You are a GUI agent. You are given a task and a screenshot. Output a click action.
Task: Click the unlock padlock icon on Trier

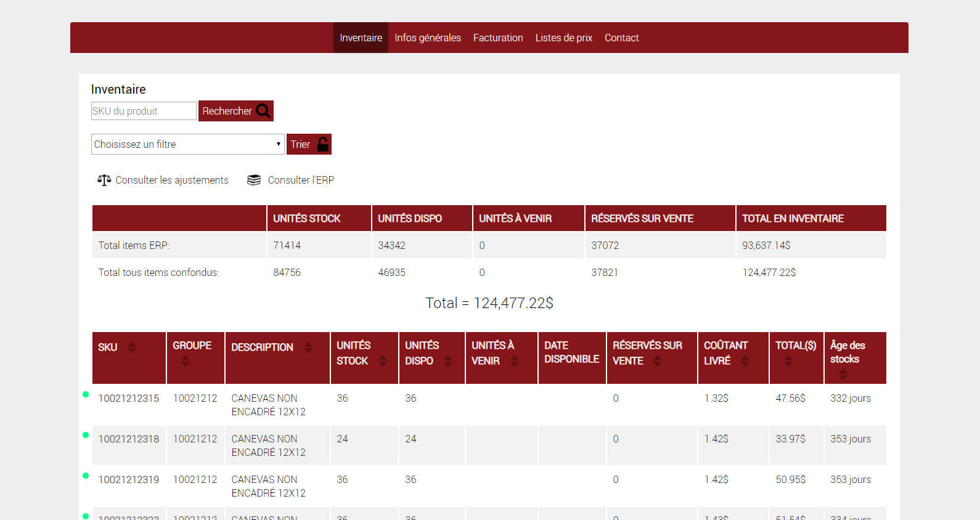coord(322,144)
